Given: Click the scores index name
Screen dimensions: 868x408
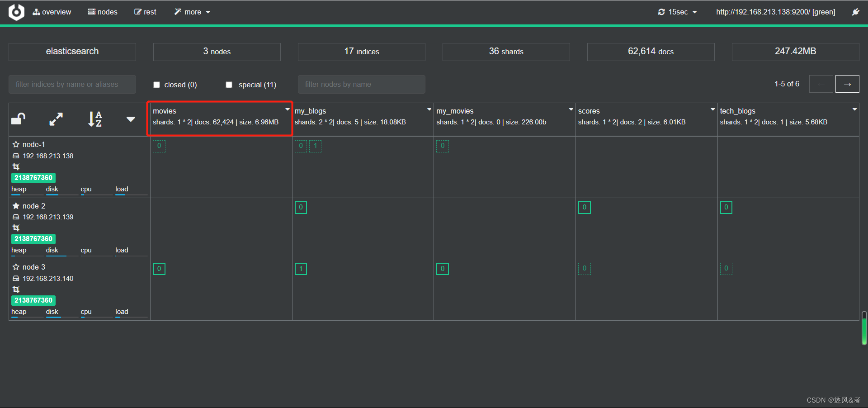Looking at the screenshot, I should (x=589, y=111).
